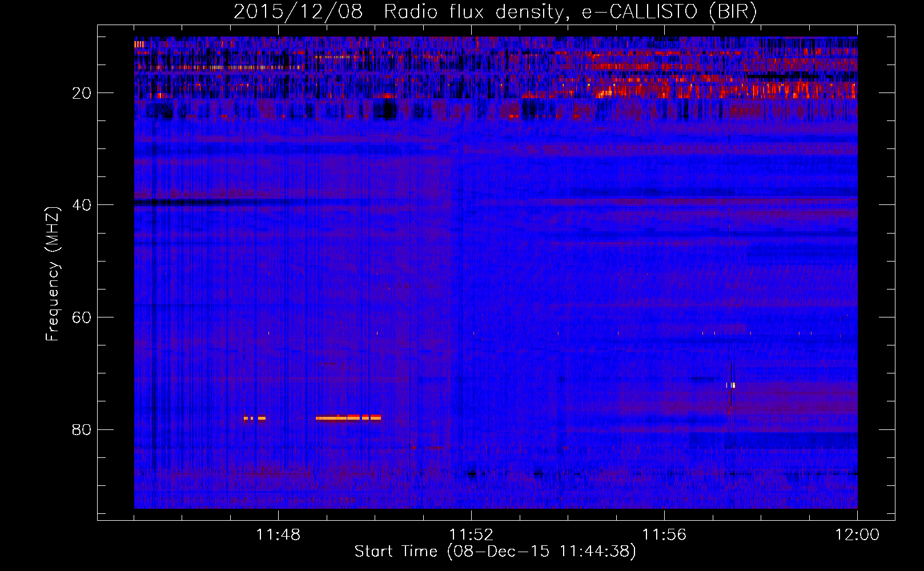The image size is (924, 571).
Task: Click the 'Frequency (MHZ)' axis label
Action: (x=52, y=274)
